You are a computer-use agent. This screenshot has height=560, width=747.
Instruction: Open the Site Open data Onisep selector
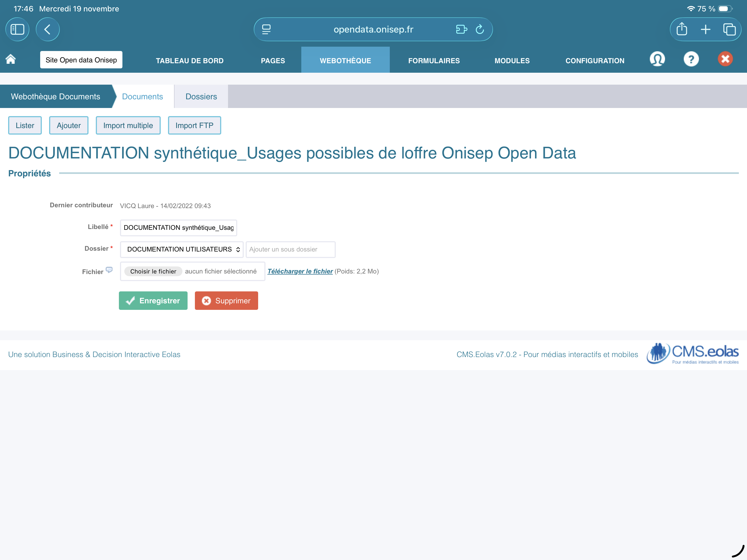pyautogui.click(x=81, y=60)
